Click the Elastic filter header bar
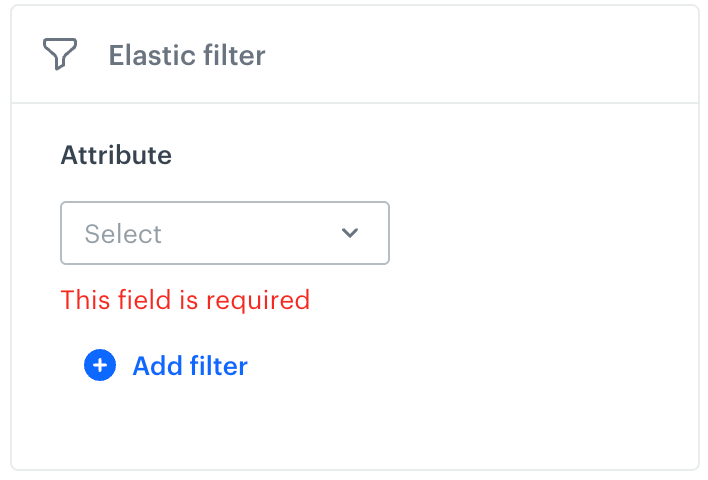Viewport: 708px width, 480px height. (400, 54)
